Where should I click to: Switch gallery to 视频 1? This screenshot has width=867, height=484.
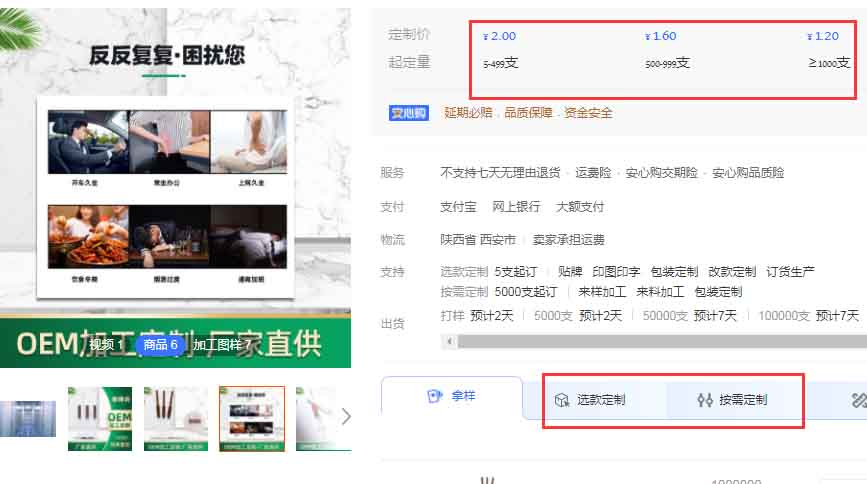click(106, 345)
